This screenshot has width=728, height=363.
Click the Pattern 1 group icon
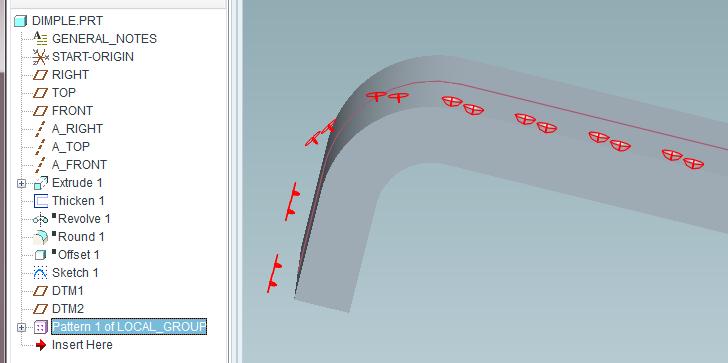[x=41, y=327]
